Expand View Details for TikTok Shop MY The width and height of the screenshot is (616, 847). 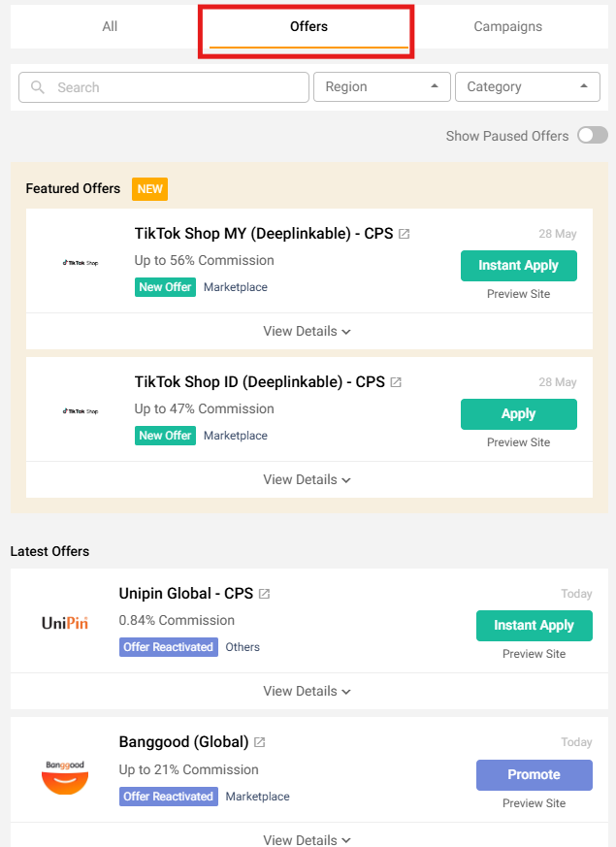308,332
